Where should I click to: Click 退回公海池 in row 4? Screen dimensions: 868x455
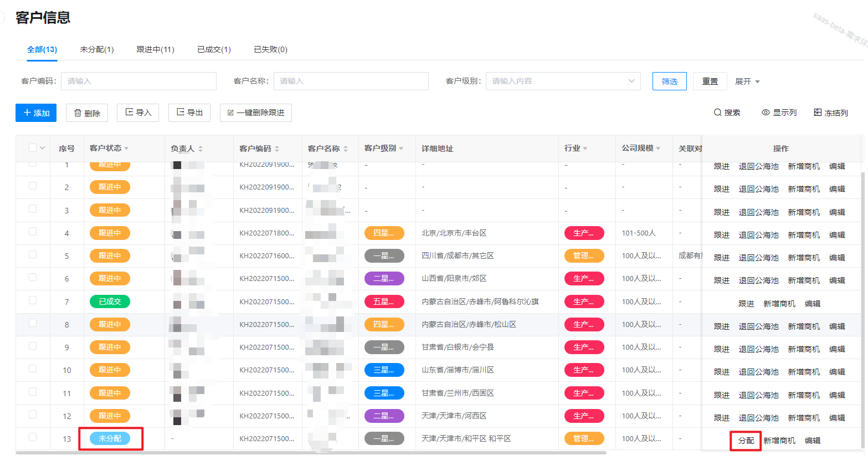point(759,235)
